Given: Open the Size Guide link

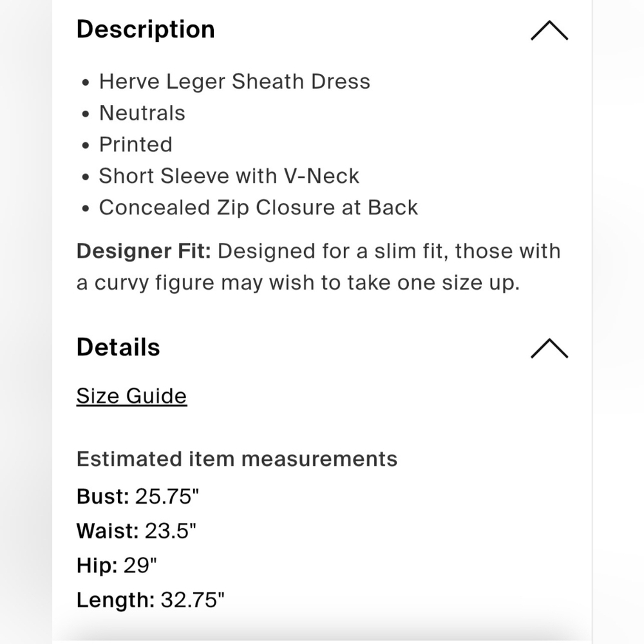Looking at the screenshot, I should click(131, 396).
